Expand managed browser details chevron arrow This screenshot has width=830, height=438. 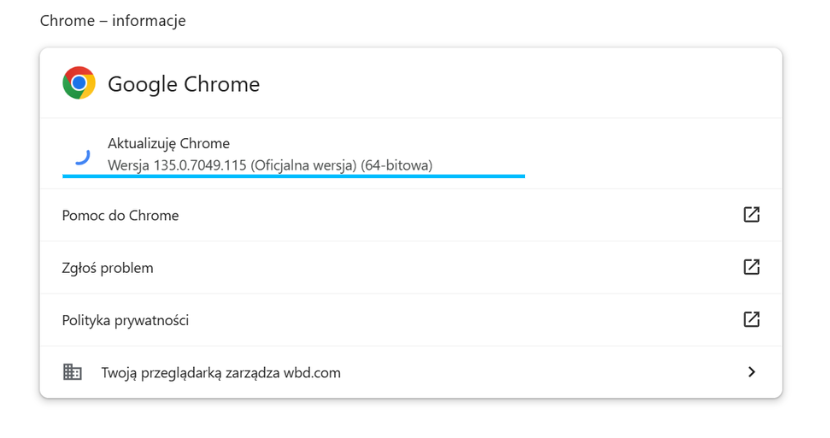751,372
